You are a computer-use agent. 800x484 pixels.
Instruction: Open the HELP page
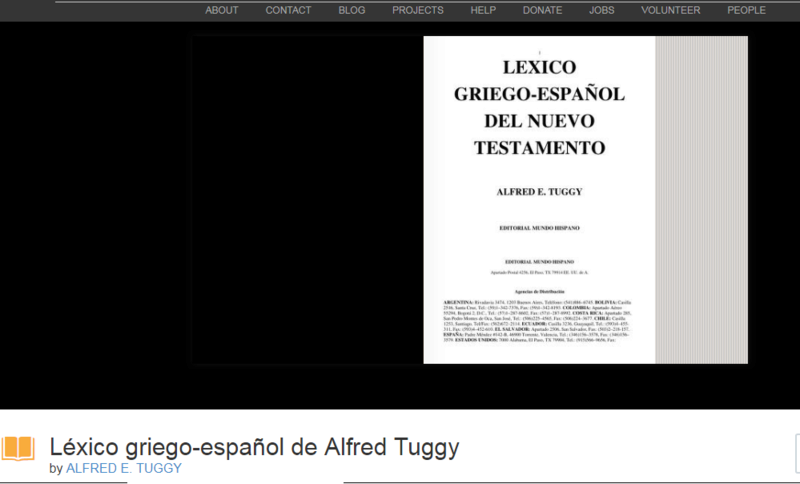coord(483,10)
